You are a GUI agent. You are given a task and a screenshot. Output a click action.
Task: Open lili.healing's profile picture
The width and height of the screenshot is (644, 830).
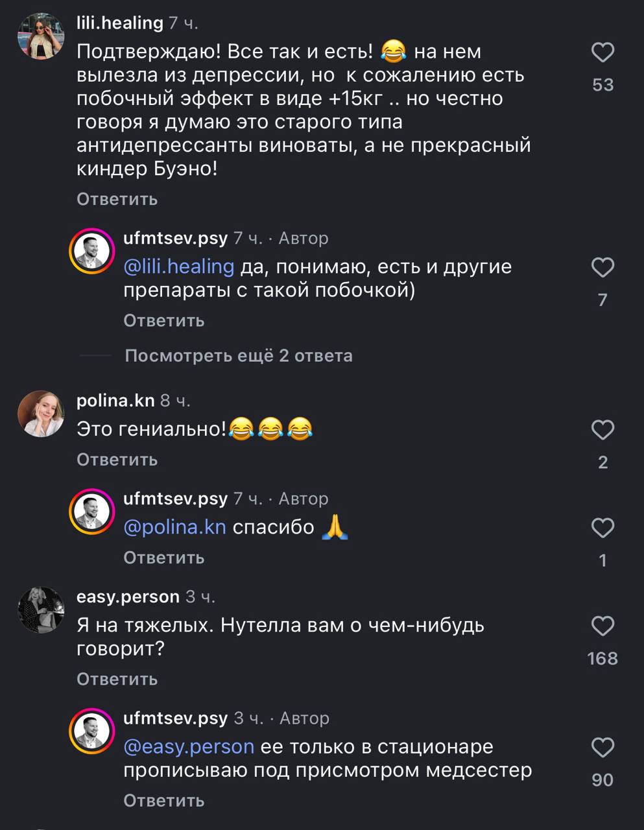(41, 36)
